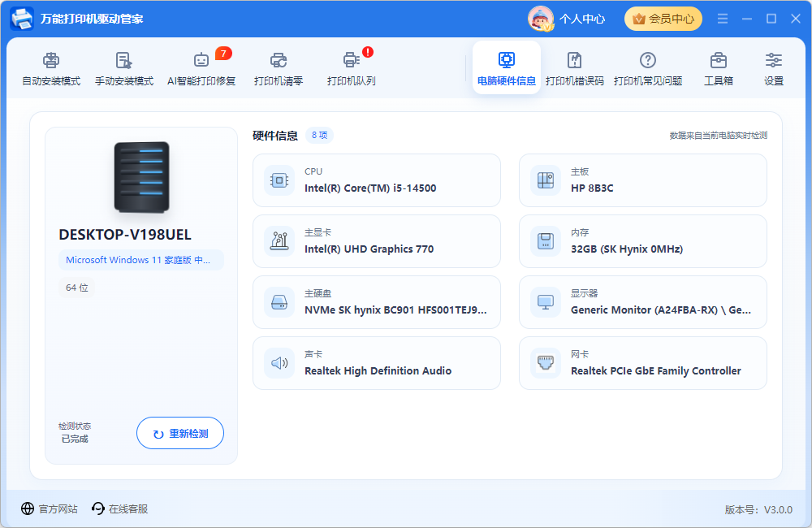The height and width of the screenshot is (528, 812).
Task: Visit the 官方网站 official website link
Action: (x=50, y=509)
